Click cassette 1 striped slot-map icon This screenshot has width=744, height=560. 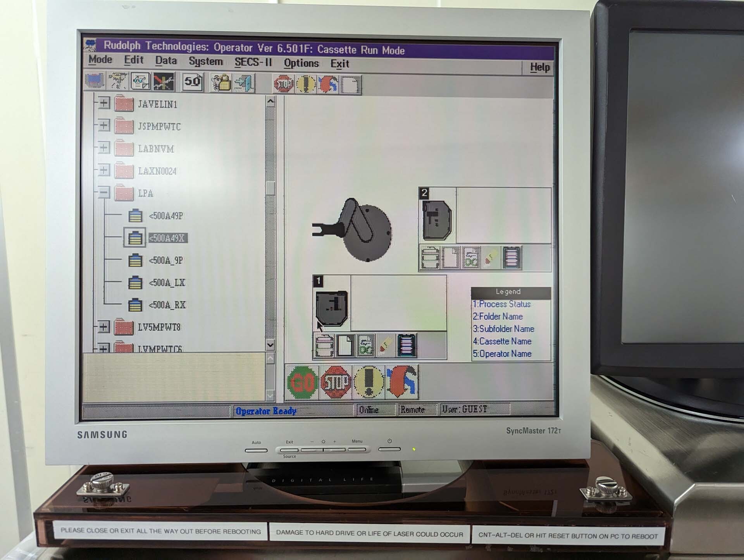(x=407, y=345)
